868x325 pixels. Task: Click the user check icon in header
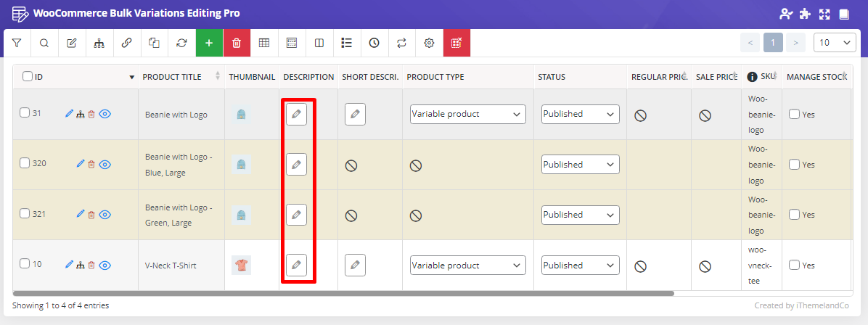pyautogui.click(x=786, y=14)
